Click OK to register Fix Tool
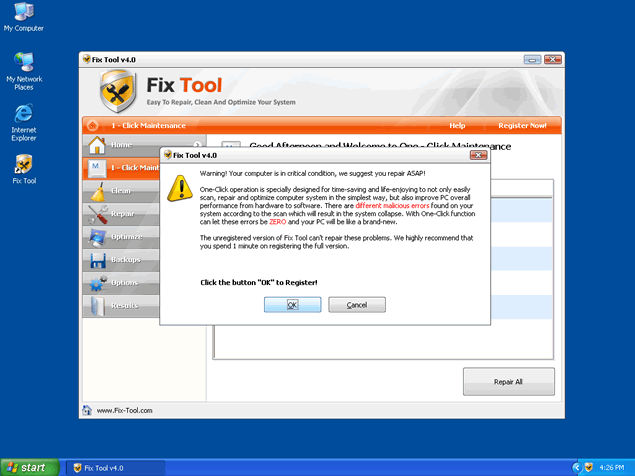The width and height of the screenshot is (635, 476). coord(292,304)
